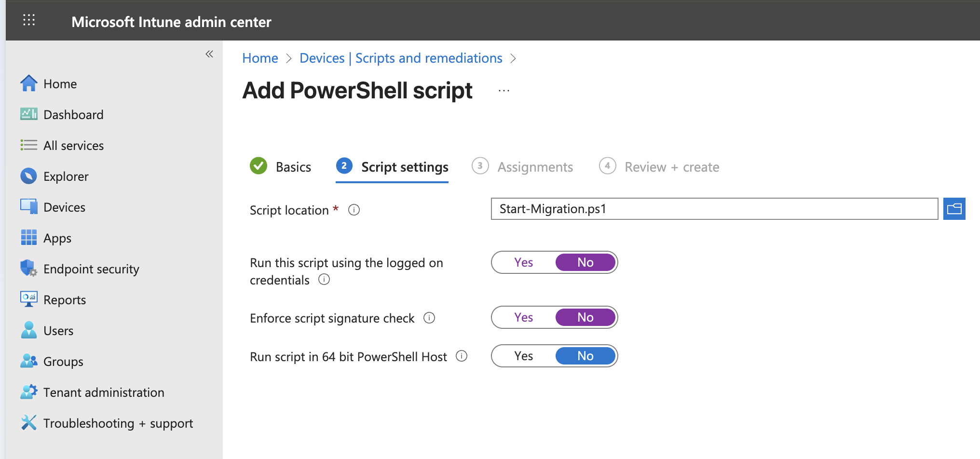This screenshot has width=980, height=459.
Task: Open the Microsoft app launcher grid
Action: tap(28, 20)
